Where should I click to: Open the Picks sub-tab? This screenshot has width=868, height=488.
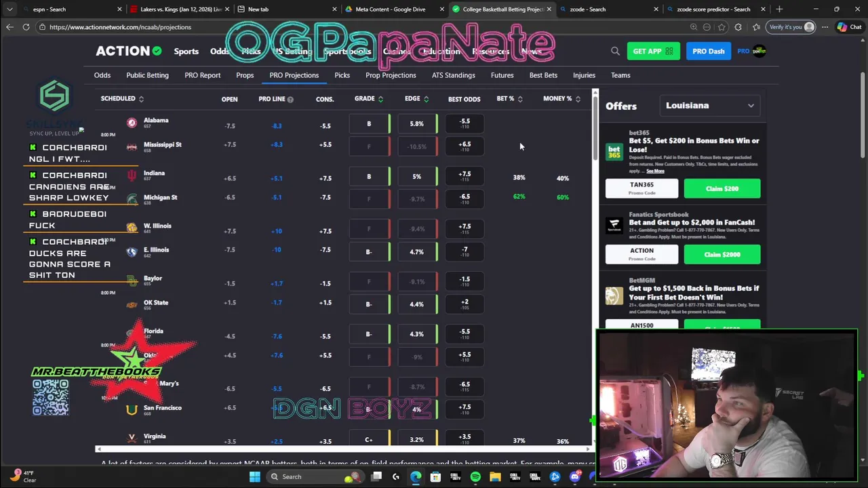pos(342,75)
